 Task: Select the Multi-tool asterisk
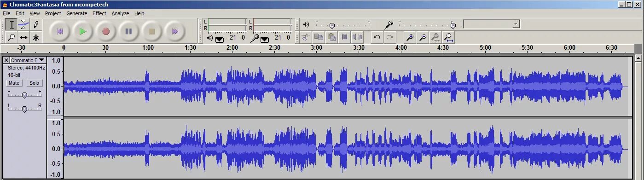[36, 37]
